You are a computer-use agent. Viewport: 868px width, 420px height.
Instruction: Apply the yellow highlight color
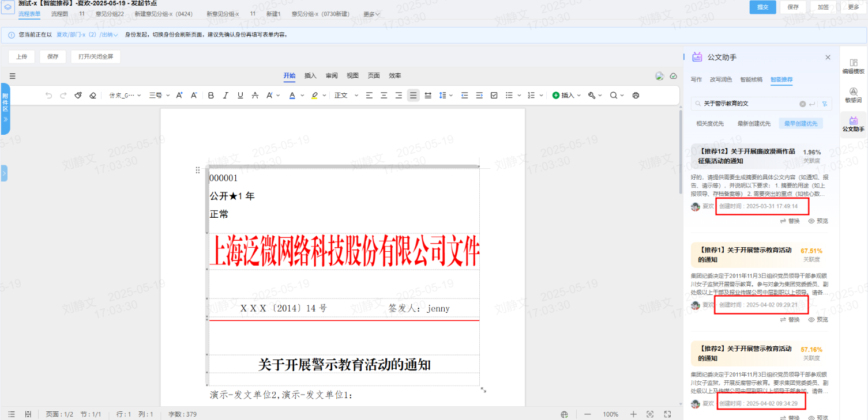tap(314, 96)
